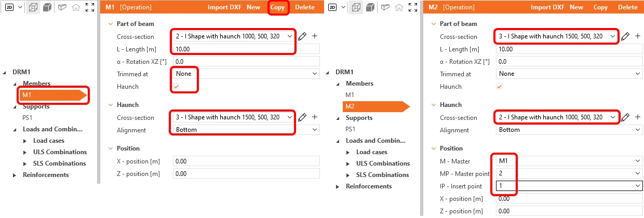Click home view icon beside M1 header
This screenshot has width=644, height=218.
[x=76, y=7]
